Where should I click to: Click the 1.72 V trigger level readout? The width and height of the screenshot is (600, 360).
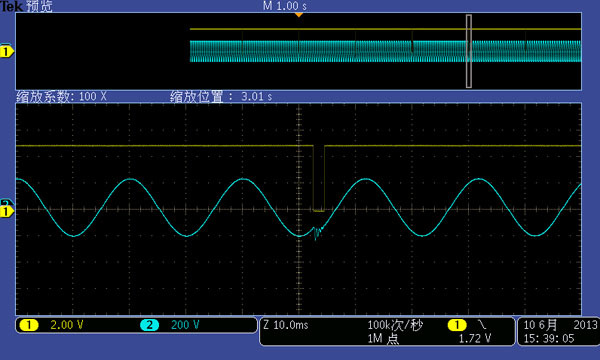(475, 338)
